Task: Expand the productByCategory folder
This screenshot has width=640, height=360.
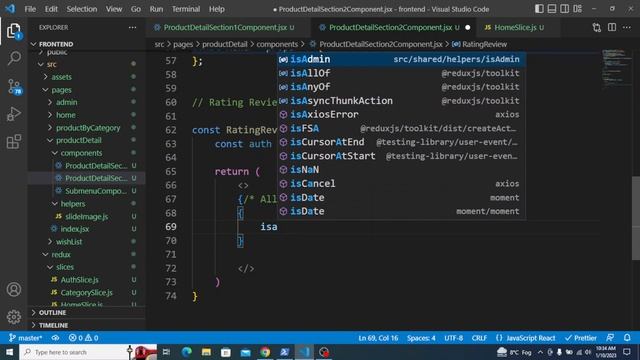Action: 88,128
